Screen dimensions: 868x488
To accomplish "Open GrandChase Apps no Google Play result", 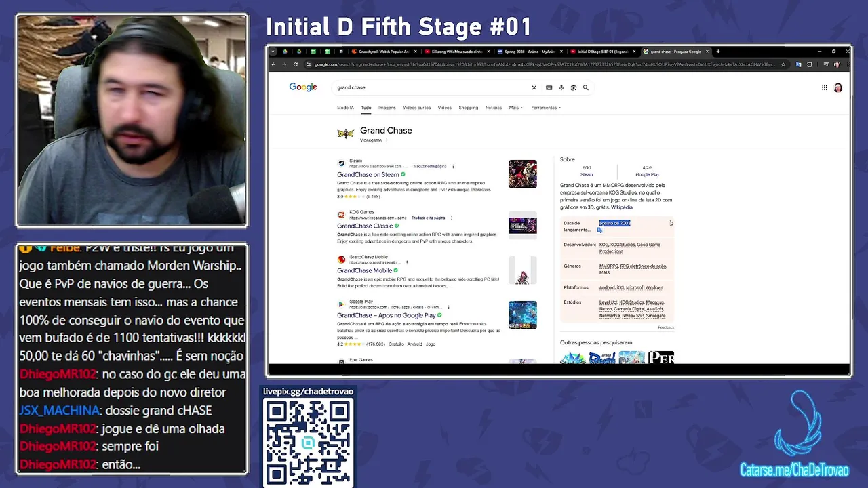I will pyautogui.click(x=387, y=315).
